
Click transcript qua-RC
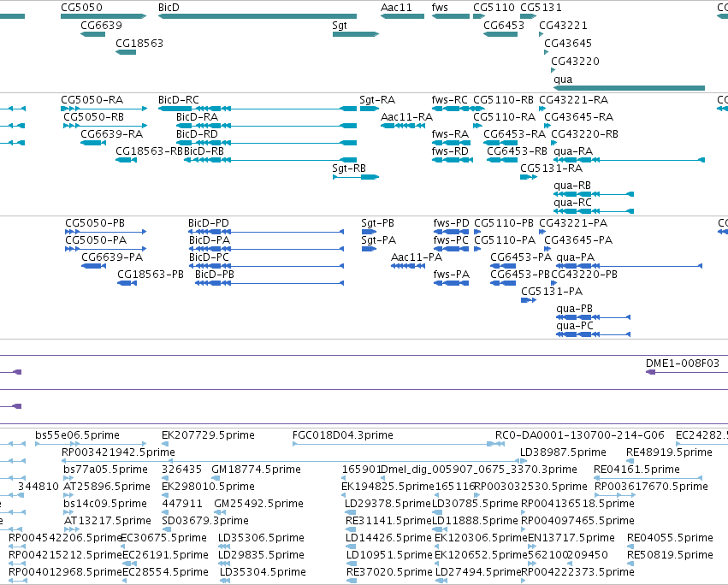[x=594, y=211]
